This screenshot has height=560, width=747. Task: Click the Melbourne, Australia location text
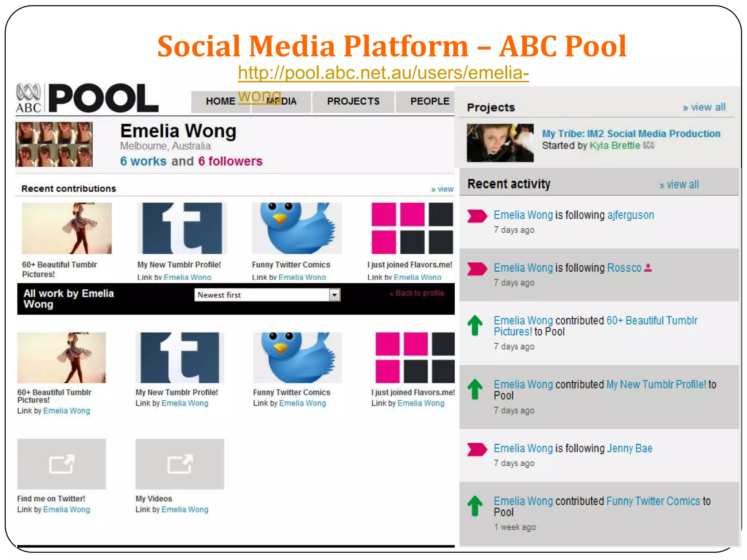point(165,146)
